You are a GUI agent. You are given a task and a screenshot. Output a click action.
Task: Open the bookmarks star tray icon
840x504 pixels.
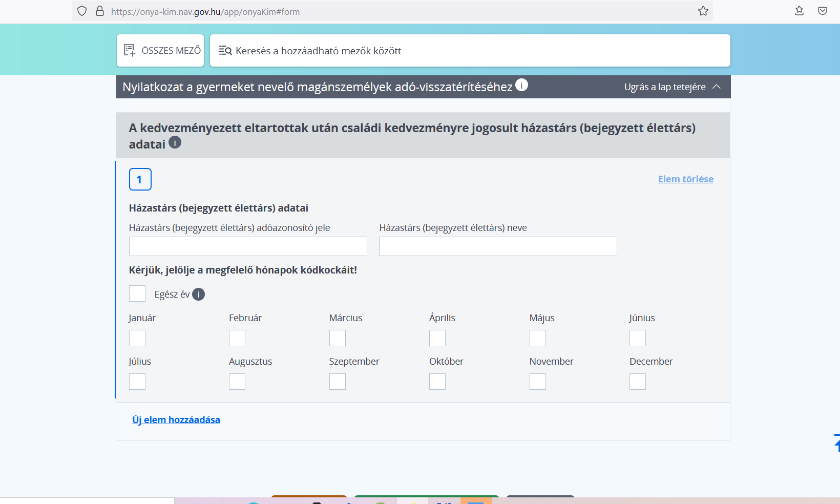(799, 11)
